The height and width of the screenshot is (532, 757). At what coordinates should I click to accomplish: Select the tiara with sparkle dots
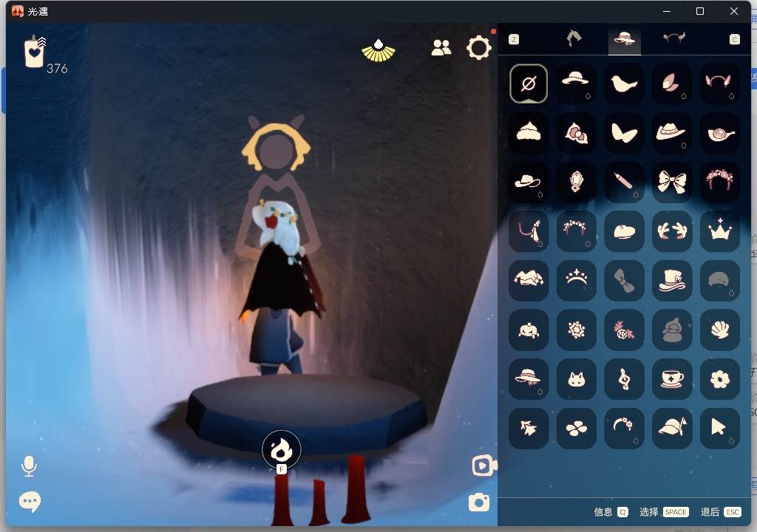click(x=576, y=281)
